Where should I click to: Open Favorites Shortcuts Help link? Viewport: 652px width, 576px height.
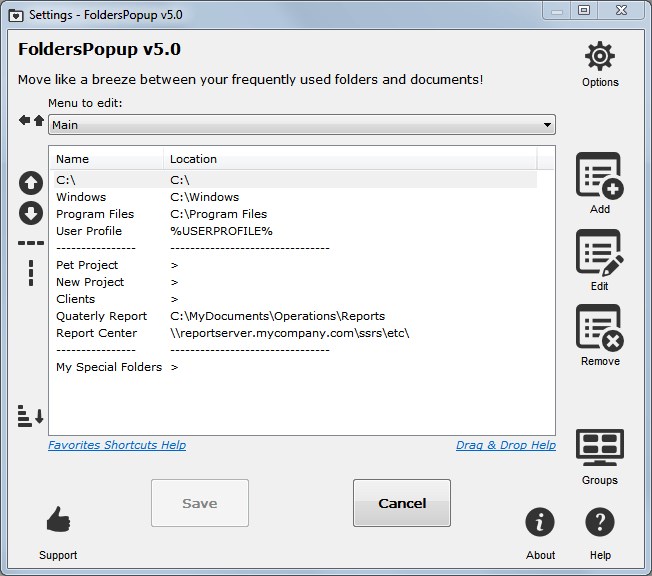pyautogui.click(x=117, y=445)
